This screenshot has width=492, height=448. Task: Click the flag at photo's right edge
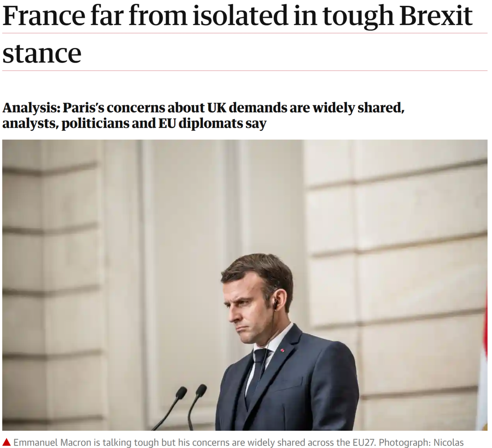483,358
